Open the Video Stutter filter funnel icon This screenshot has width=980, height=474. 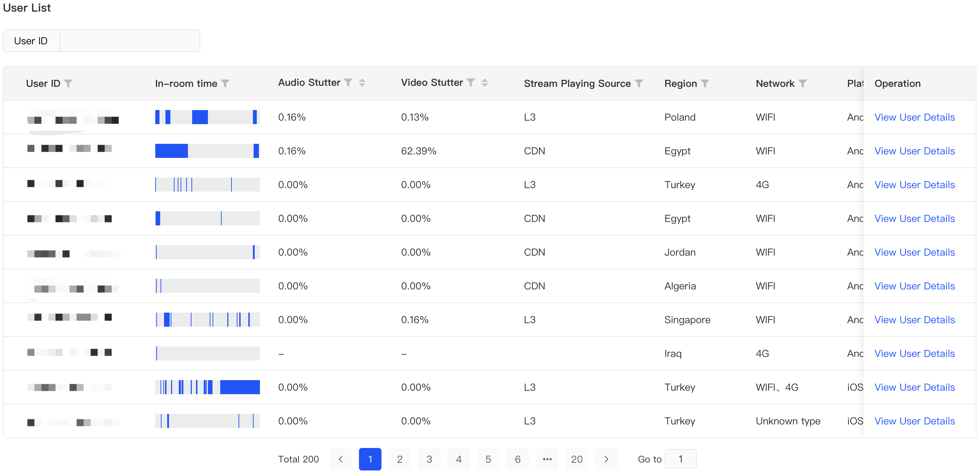(471, 83)
